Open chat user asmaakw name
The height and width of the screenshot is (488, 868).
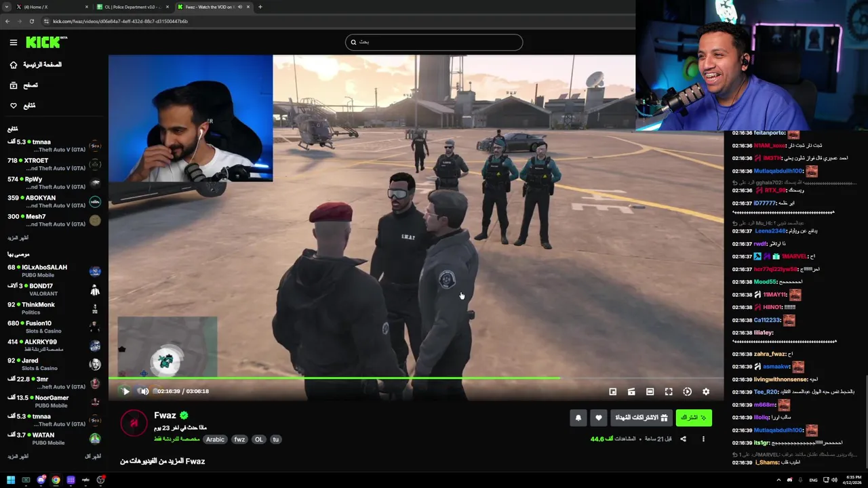click(774, 367)
